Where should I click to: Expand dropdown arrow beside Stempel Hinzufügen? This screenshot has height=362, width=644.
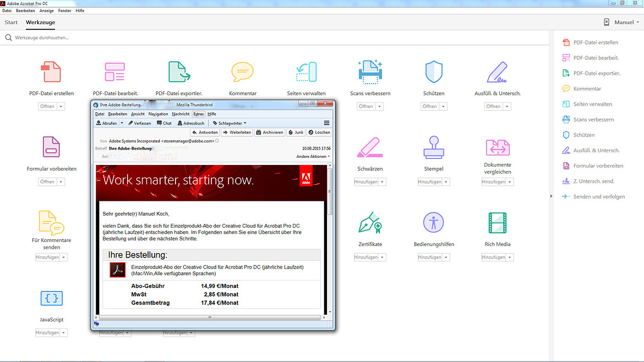(x=446, y=182)
